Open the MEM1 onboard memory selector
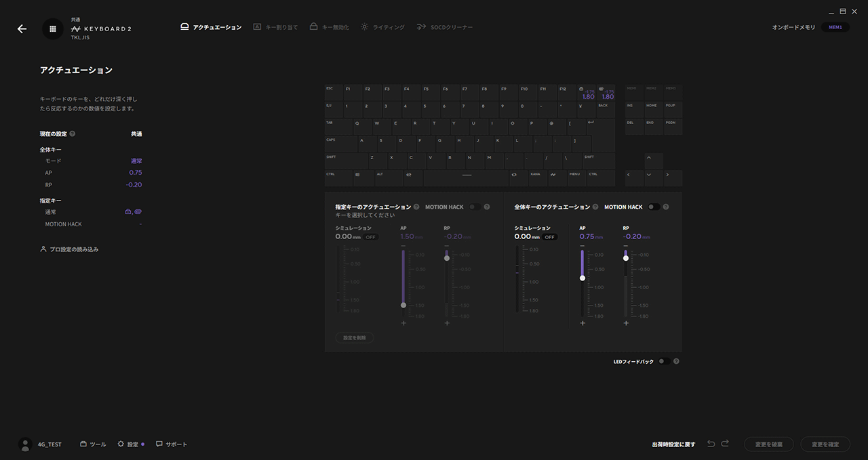This screenshot has width=868, height=460. (835, 27)
